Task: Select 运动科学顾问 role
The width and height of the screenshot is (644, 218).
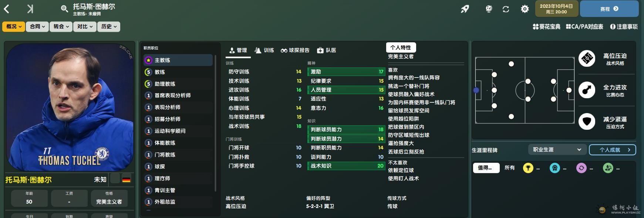Action: (x=178, y=131)
